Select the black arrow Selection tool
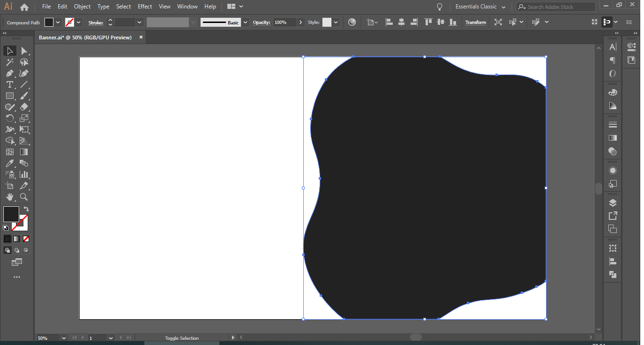 click(10, 51)
